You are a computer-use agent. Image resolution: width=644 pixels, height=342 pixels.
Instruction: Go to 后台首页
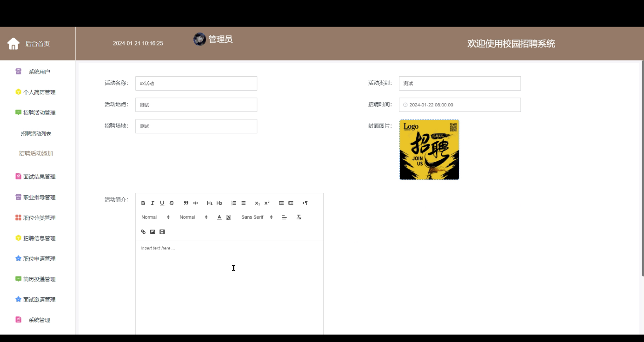pyautogui.click(x=37, y=44)
